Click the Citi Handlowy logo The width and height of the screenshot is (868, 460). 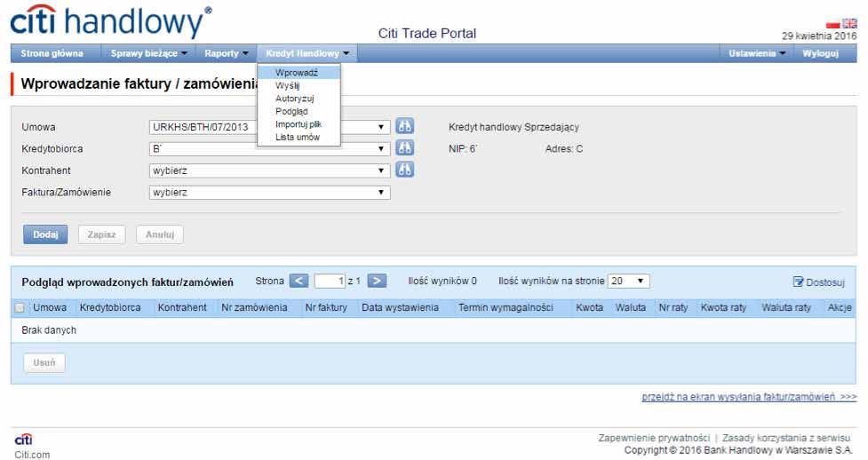pos(111,22)
